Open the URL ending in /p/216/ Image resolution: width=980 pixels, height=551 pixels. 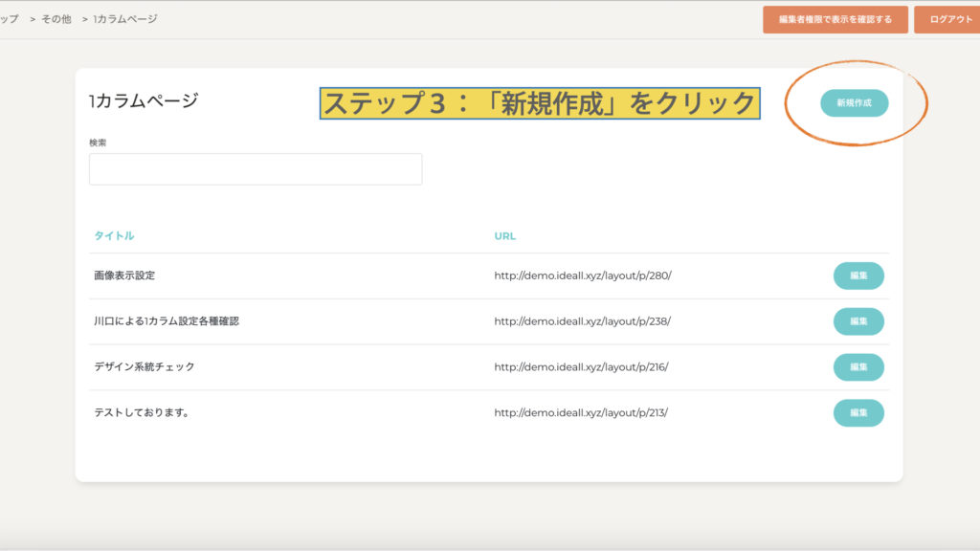[581, 367]
